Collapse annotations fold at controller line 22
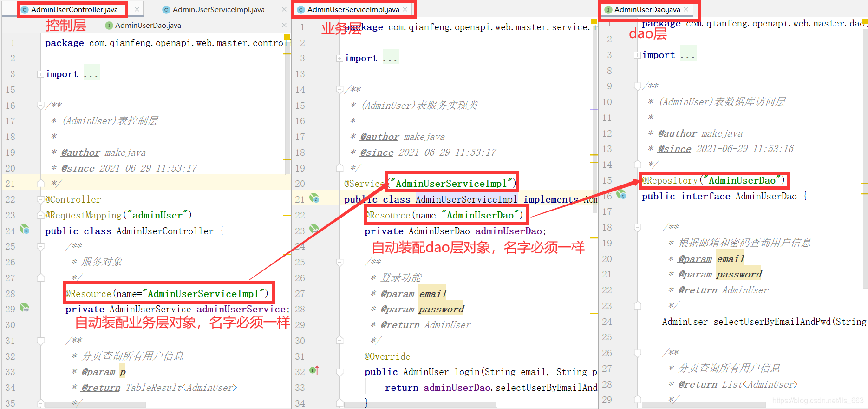 41,199
